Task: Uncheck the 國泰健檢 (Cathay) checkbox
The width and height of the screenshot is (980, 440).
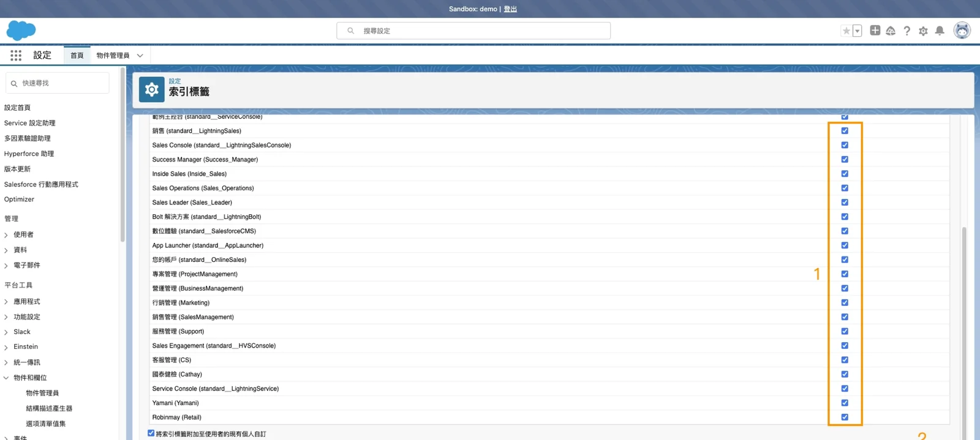Action: [845, 374]
